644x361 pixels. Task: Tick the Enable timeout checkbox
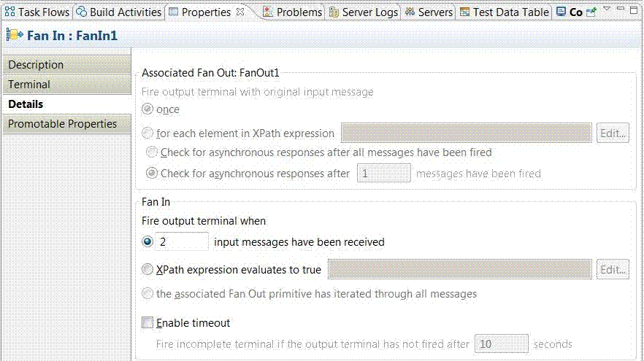(x=147, y=323)
